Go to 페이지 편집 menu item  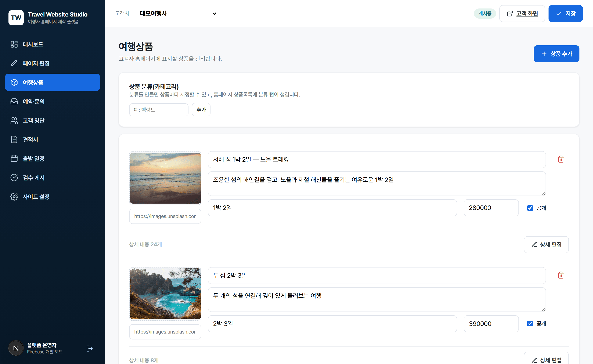point(53,63)
